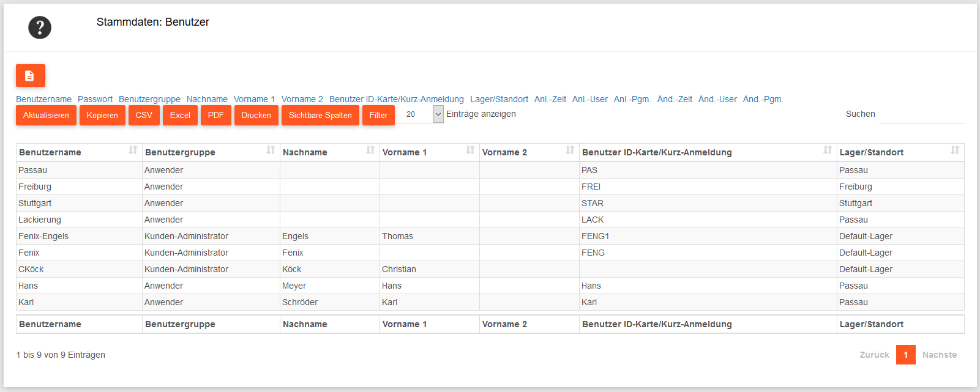The height and width of the screenshot is (392, 980).
Task: Go to page 1 in pagination
Action: 905,355
